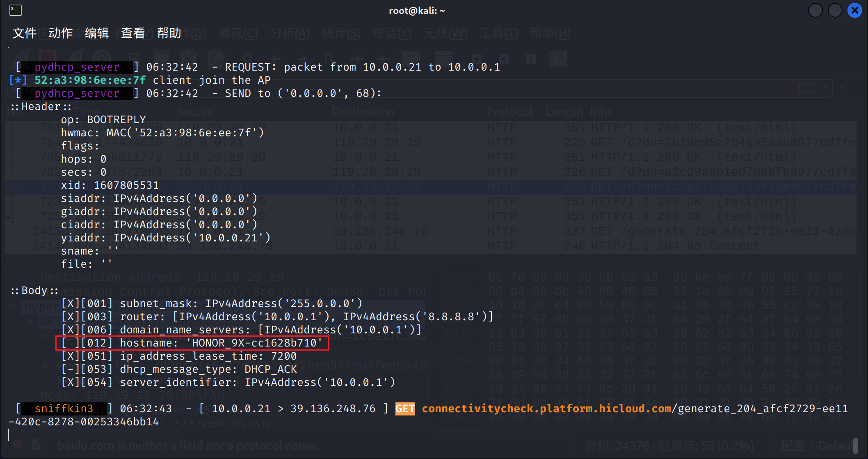Click the orange GET highlight

405,409
